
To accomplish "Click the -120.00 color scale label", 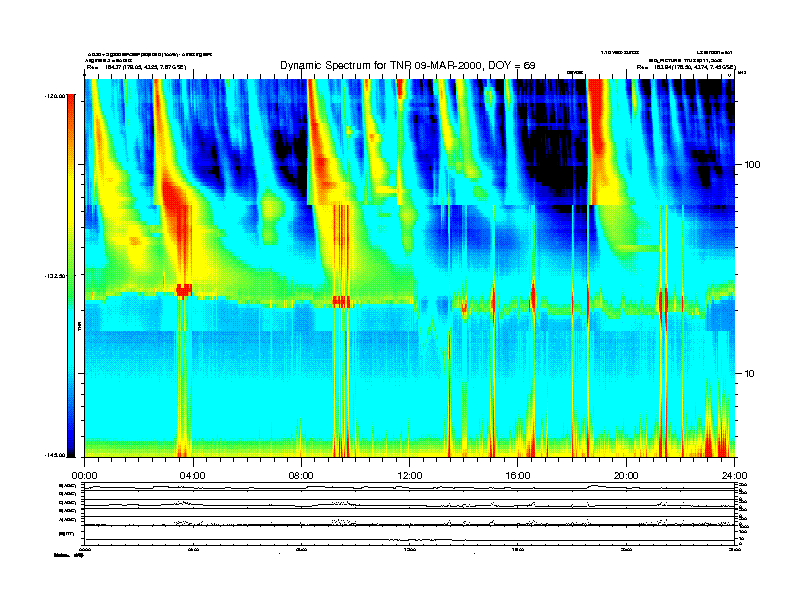I will pyautogui.click(x=54, y=95).
